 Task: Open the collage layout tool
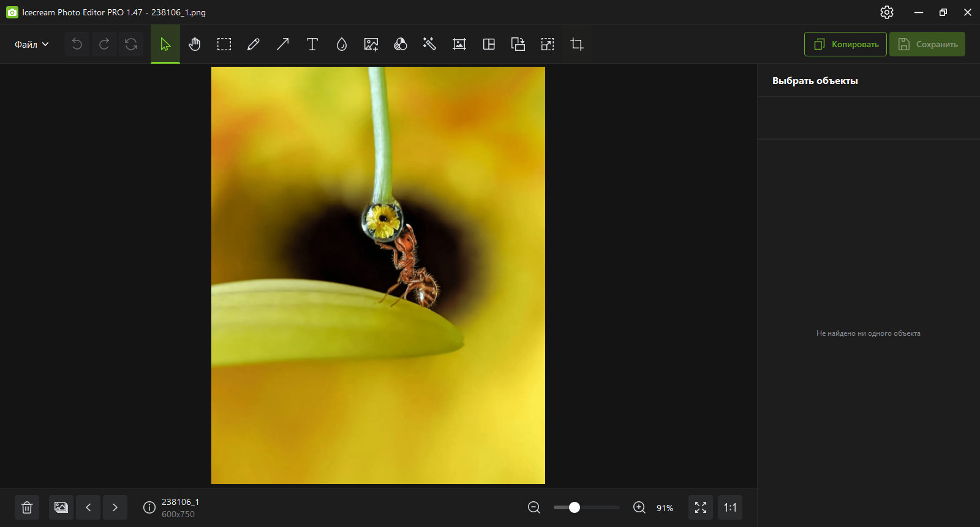[x=489, y=44]
